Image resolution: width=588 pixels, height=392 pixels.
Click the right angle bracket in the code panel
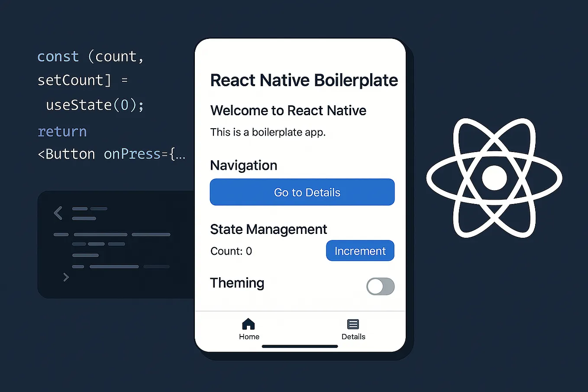coord(66,277)
